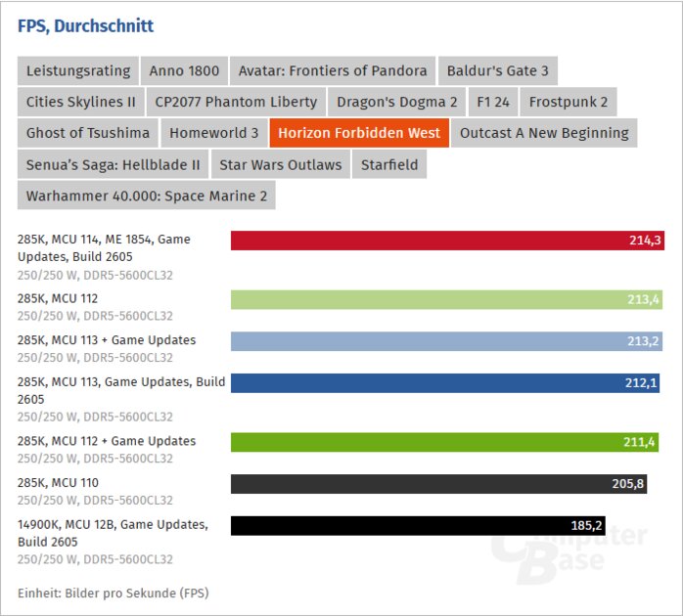This screenshot has height=616, width=683.
Task: Open Avatar: Frontiers of Pandora tab
Action: coord(333,70)
